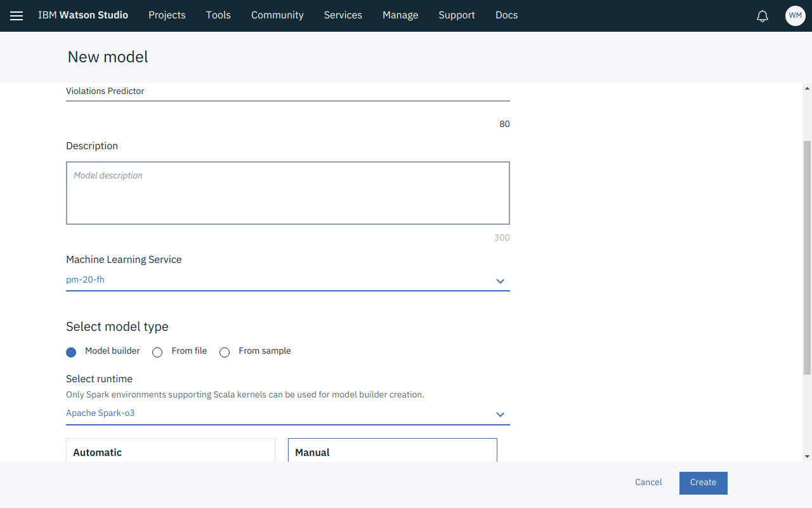The height and width of the screenshot is (508, 812).
Task: Open the WM user avatar menu
Action: click(x=795, y=16)
